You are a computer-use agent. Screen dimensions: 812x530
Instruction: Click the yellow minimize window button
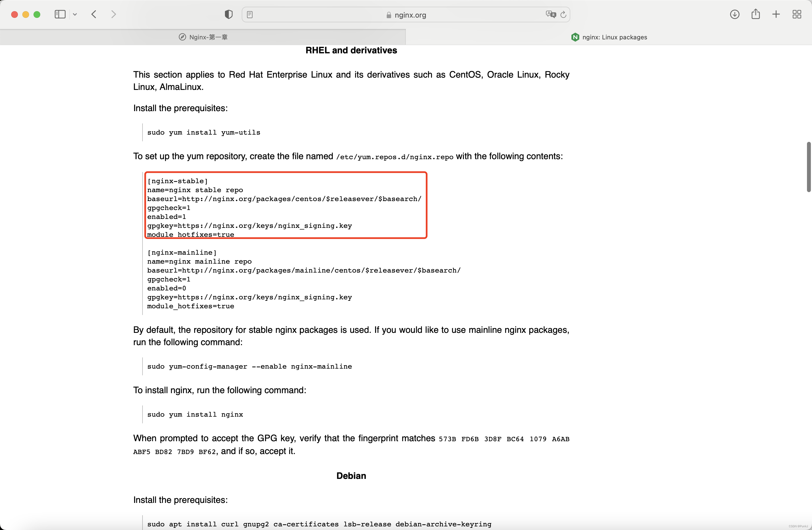coord(26,14)
